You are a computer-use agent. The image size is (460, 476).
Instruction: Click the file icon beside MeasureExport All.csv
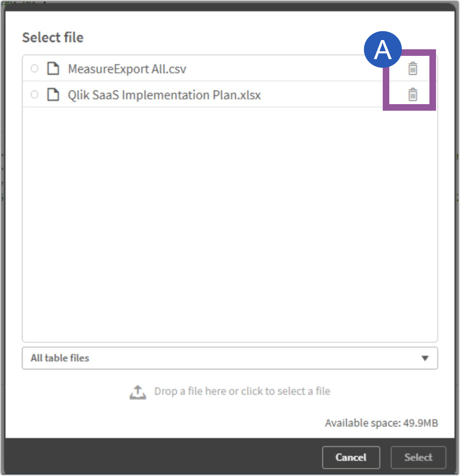point(53,69)
